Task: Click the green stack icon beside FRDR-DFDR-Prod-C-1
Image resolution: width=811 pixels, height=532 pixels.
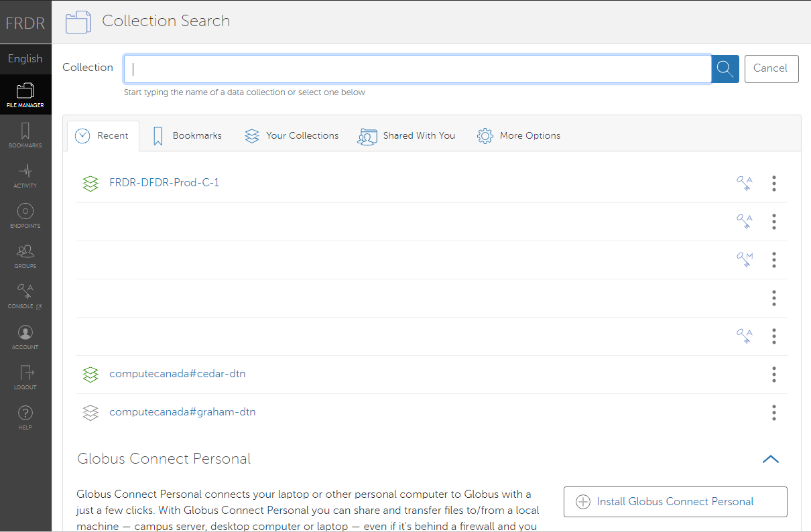Action: (90, 183)
